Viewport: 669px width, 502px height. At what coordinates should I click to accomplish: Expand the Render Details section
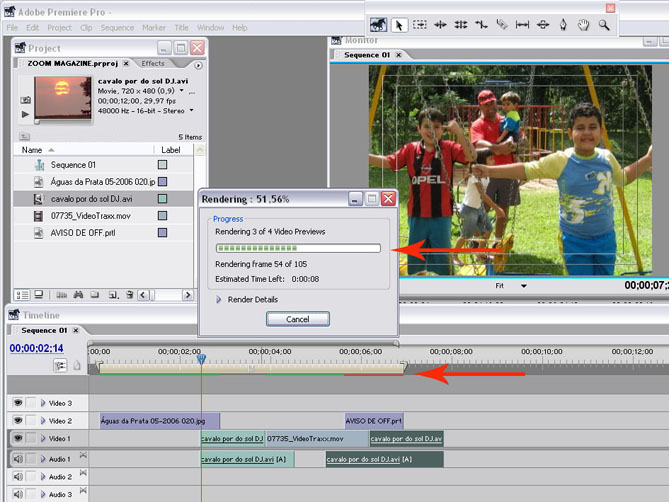click(x=220, y=299)
